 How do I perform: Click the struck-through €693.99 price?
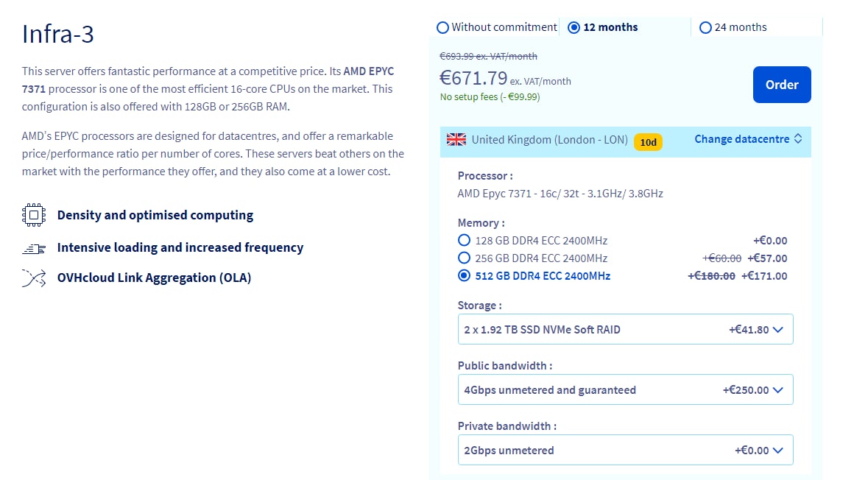[488, 56]
